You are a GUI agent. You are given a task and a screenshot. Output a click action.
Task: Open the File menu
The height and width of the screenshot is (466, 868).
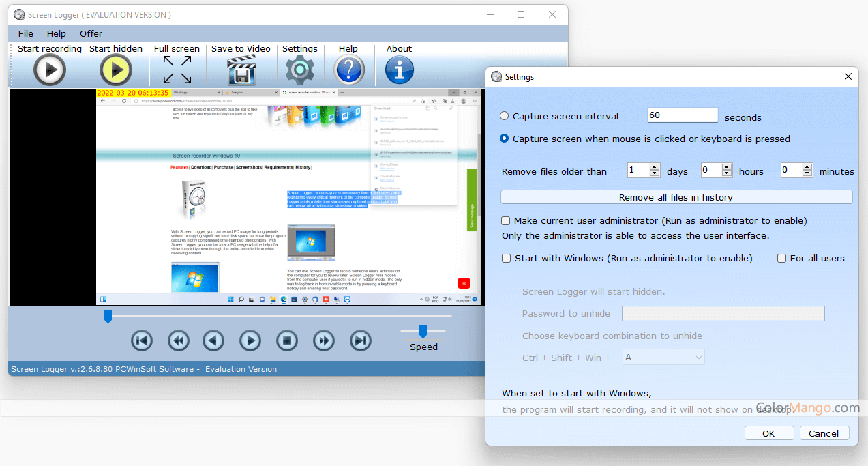click(25, 33)
